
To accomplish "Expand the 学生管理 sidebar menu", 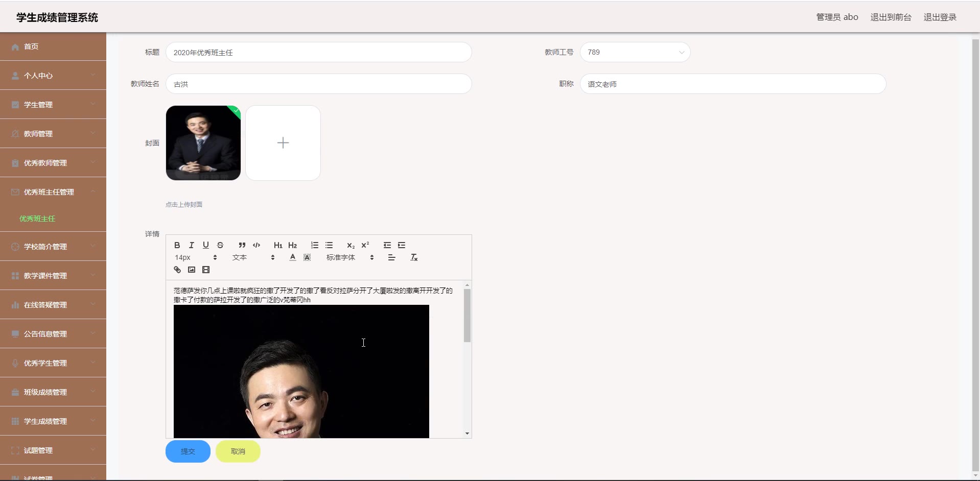I will (53, 105).
